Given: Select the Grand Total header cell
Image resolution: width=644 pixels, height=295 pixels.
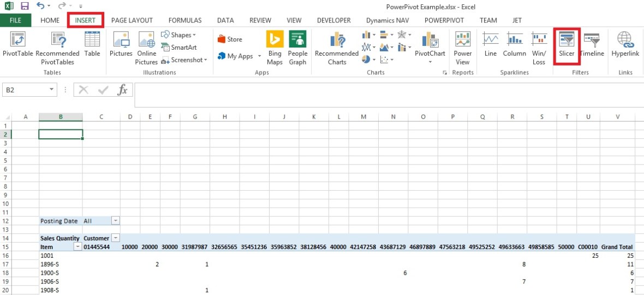Looking at the screenshot, I should pos(617,247).
